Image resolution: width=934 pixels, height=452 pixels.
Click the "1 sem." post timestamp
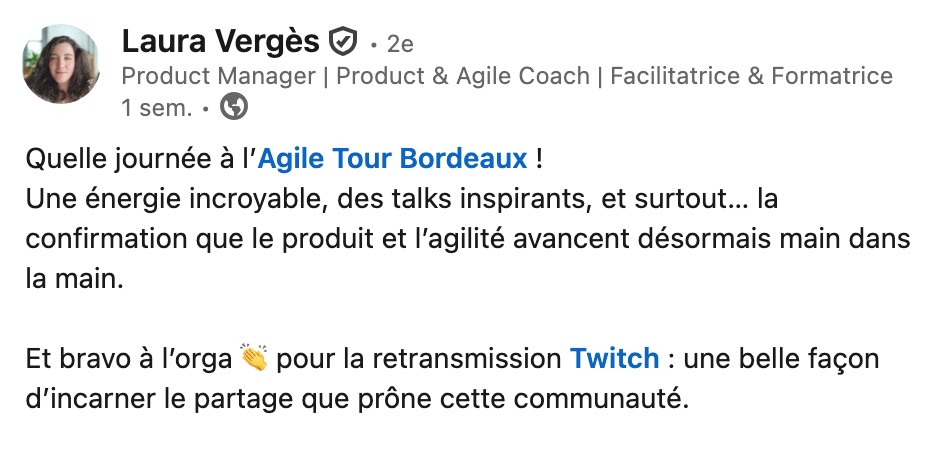click(156, 108)
